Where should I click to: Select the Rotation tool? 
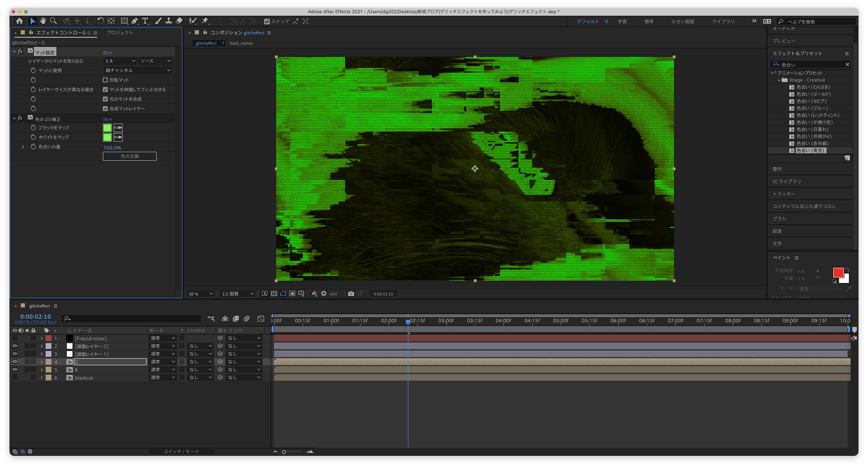100,21
